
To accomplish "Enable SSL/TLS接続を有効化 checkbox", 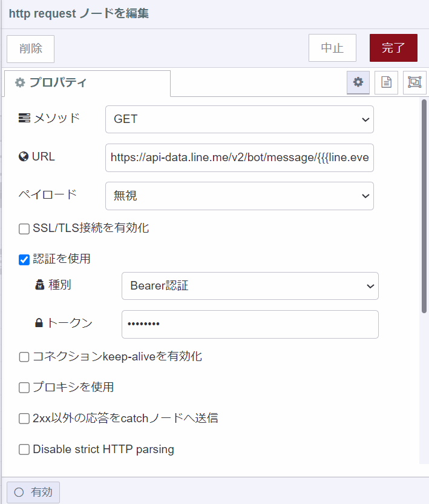I will coord(24,229).
